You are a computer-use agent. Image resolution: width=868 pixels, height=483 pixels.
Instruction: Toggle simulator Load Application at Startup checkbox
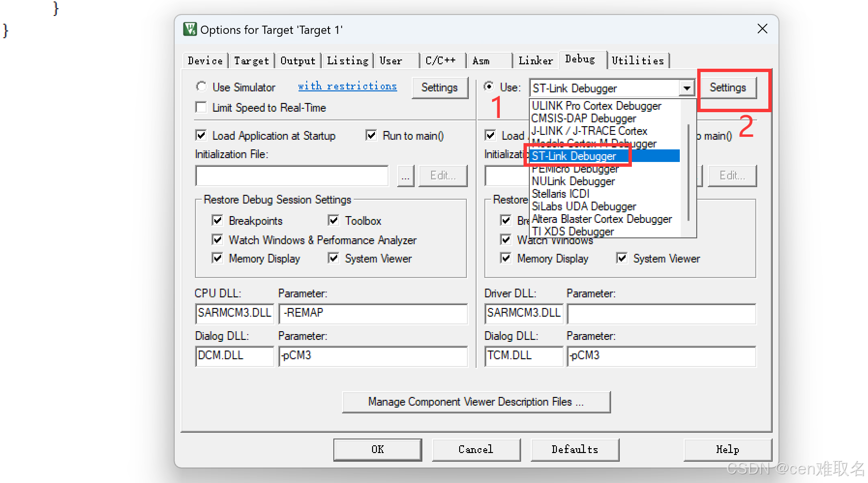point(201,135)
